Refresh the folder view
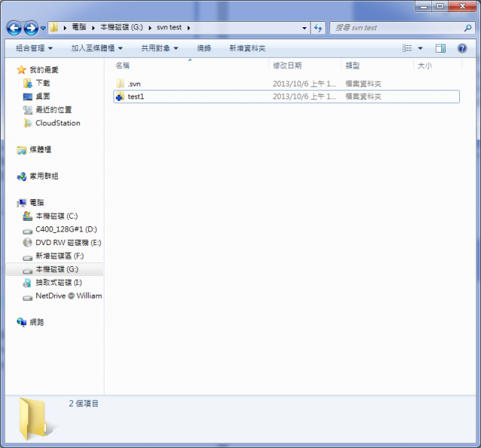The width and height of the screenshot is (481, 448). (318, 28)
